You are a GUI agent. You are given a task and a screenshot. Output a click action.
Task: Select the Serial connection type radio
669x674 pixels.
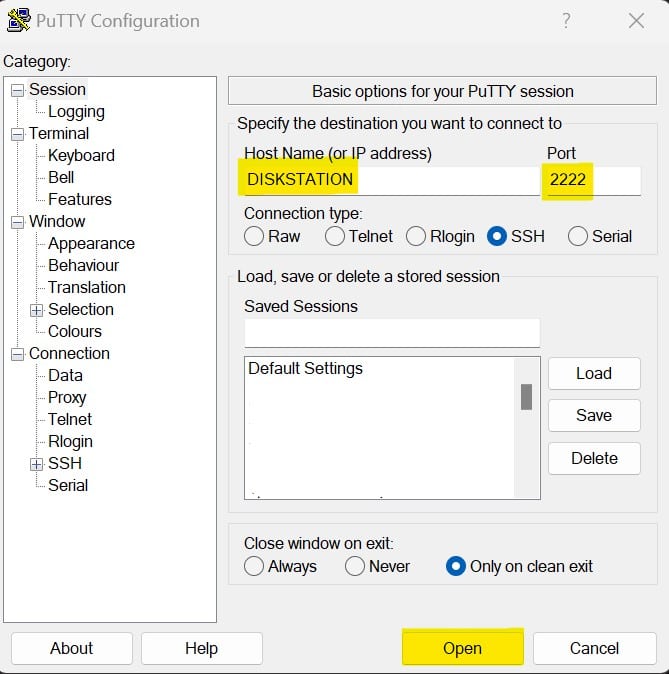pos(578,236)
